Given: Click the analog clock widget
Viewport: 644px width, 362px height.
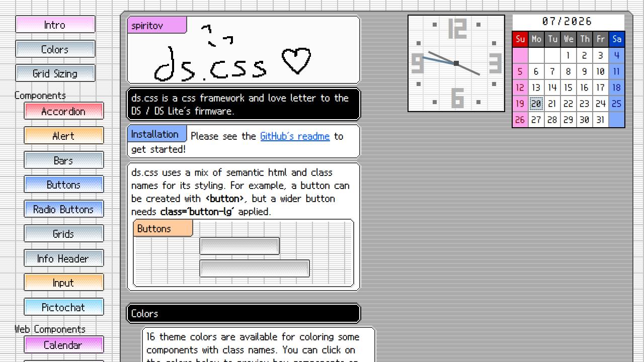Looking at the screenshot, I should click(x=456, y=63).
